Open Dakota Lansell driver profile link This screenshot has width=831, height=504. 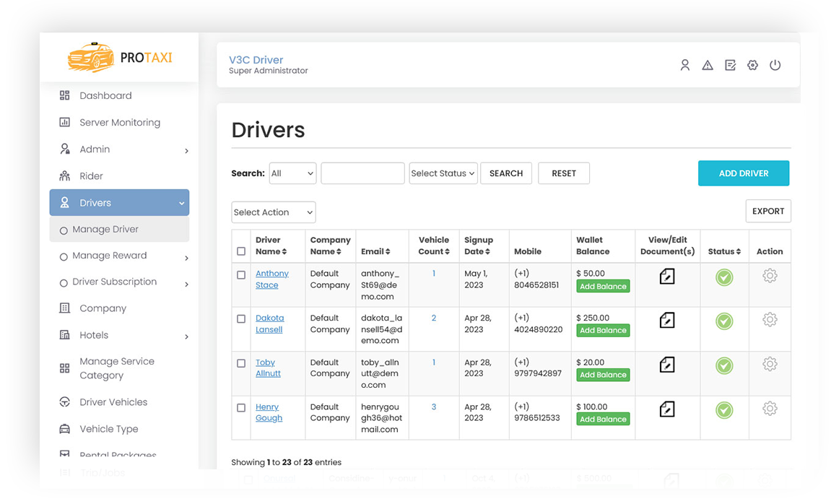click(x=269, y=323)
